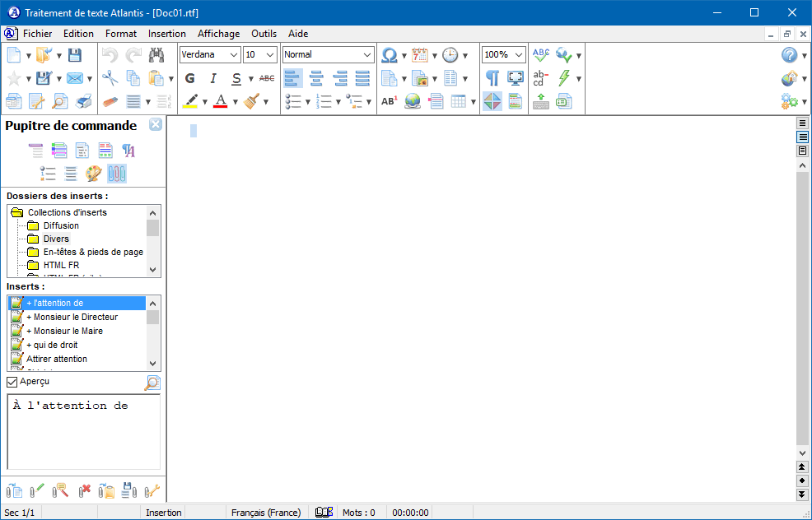This screenshot has width=812, height=520.
Task: Toggle center paragraph alignment
Action: 316,78
